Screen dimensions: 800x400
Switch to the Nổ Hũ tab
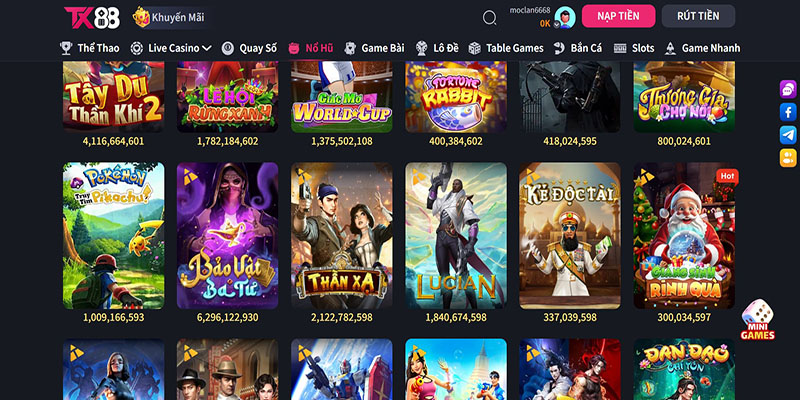(311, 48)
